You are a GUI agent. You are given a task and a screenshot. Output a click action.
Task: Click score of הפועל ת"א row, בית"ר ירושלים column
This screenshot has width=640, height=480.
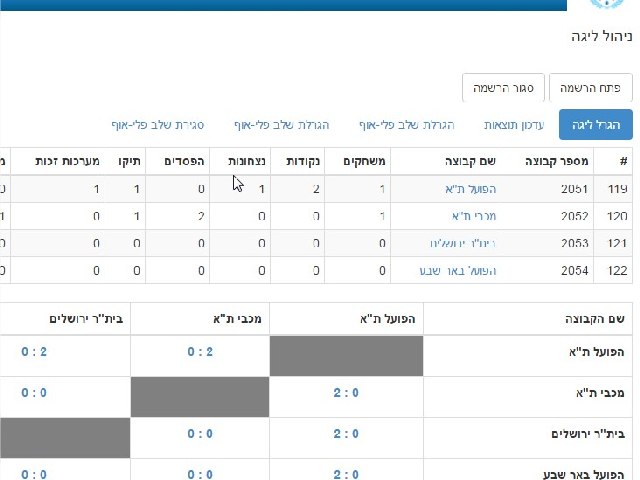(x=34, y=351)
